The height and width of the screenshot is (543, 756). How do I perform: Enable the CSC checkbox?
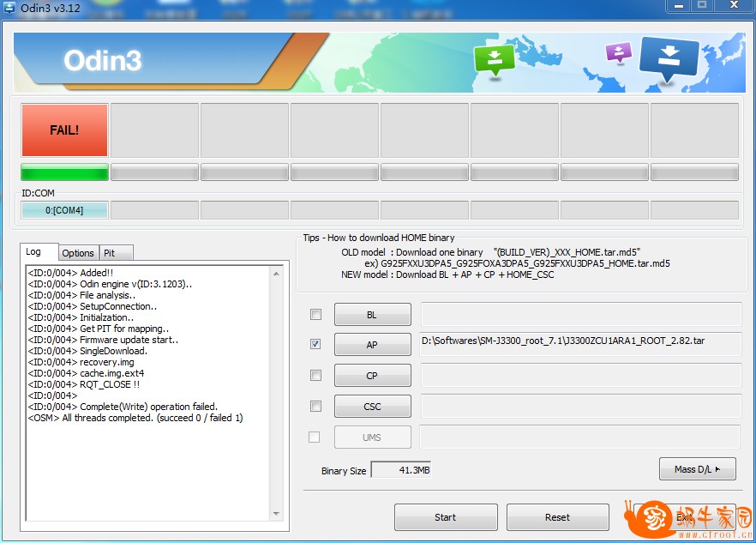[x=315, y=406]
